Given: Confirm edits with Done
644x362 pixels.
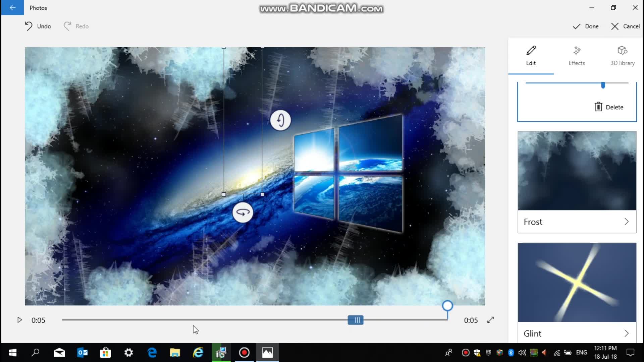Looking at the screenshot, I should click(x=585, y=26).
